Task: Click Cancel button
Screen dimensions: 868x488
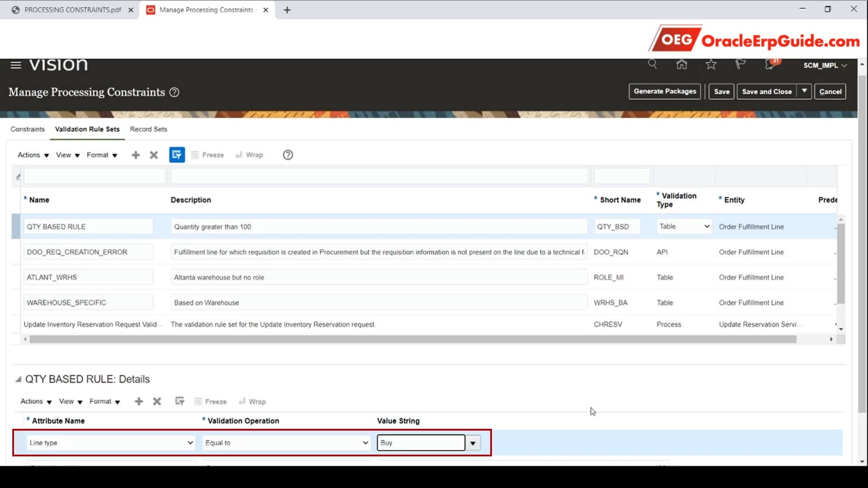Action: [x=830, y=91]
